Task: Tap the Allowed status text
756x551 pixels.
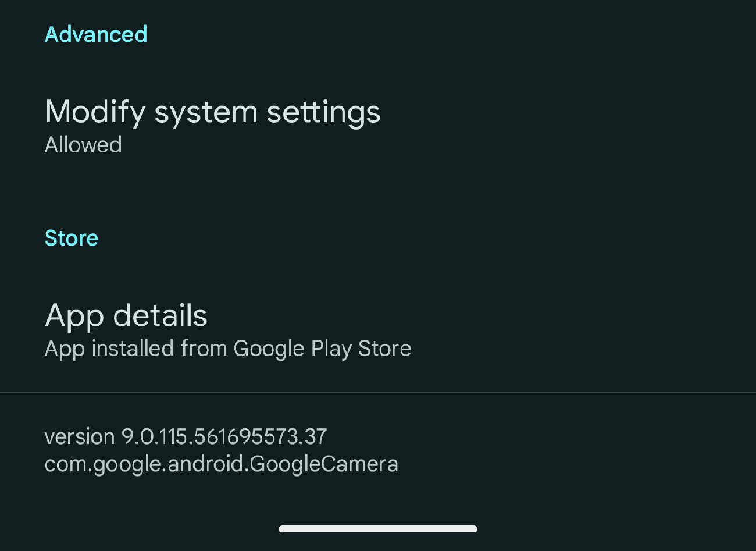Action: [83, 145]
